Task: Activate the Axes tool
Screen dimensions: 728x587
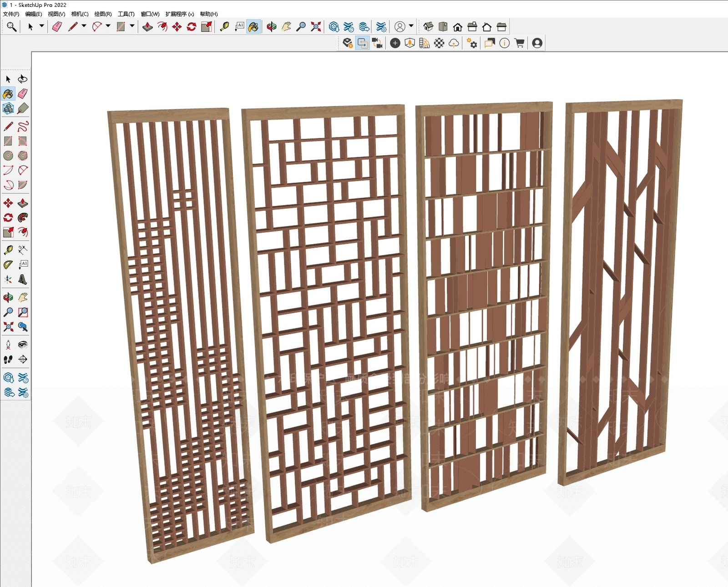Action: [8, 279]
